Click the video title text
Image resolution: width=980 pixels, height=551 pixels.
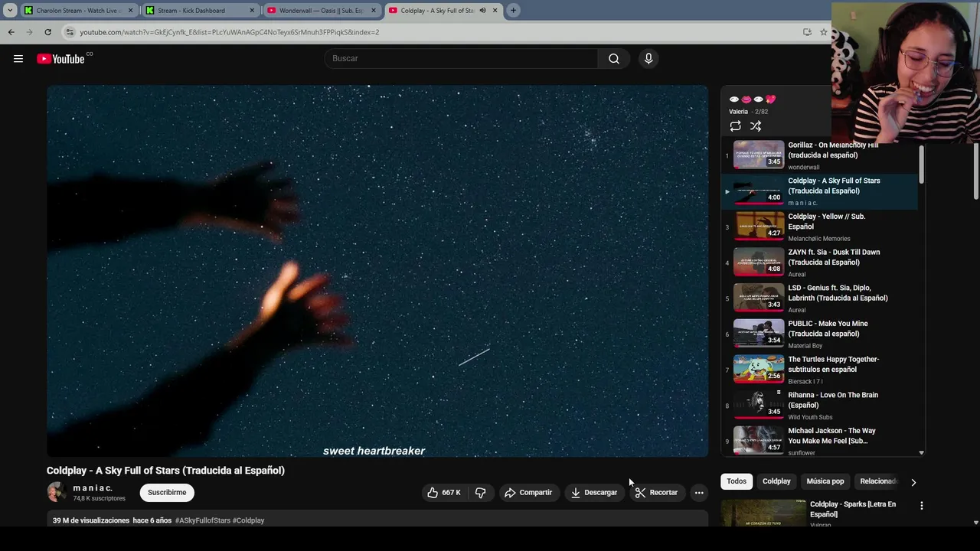[x=165, y=471]
